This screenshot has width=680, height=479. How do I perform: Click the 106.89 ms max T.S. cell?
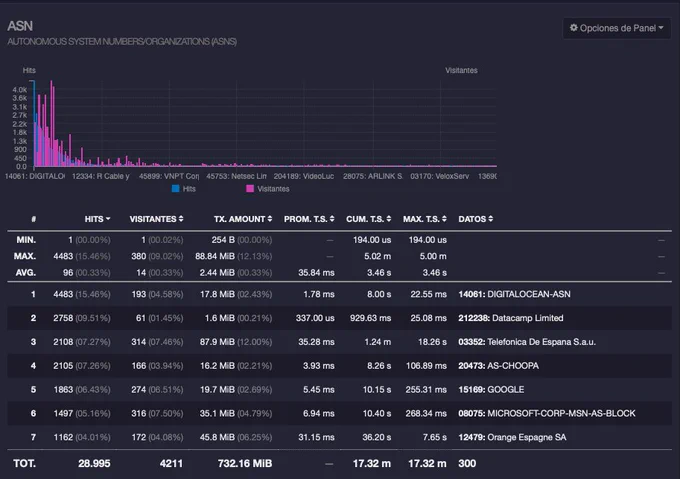[426, 366]
